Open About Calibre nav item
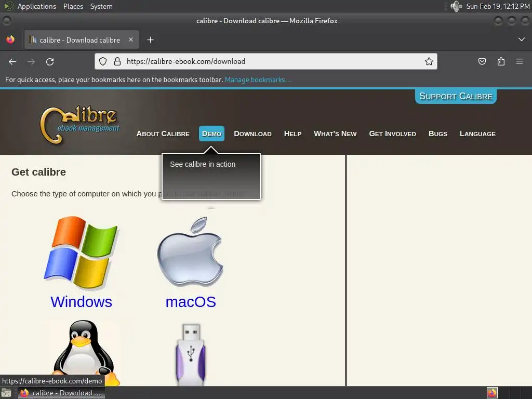The width and height of the screenshot is (532, 399). point(163,134)
